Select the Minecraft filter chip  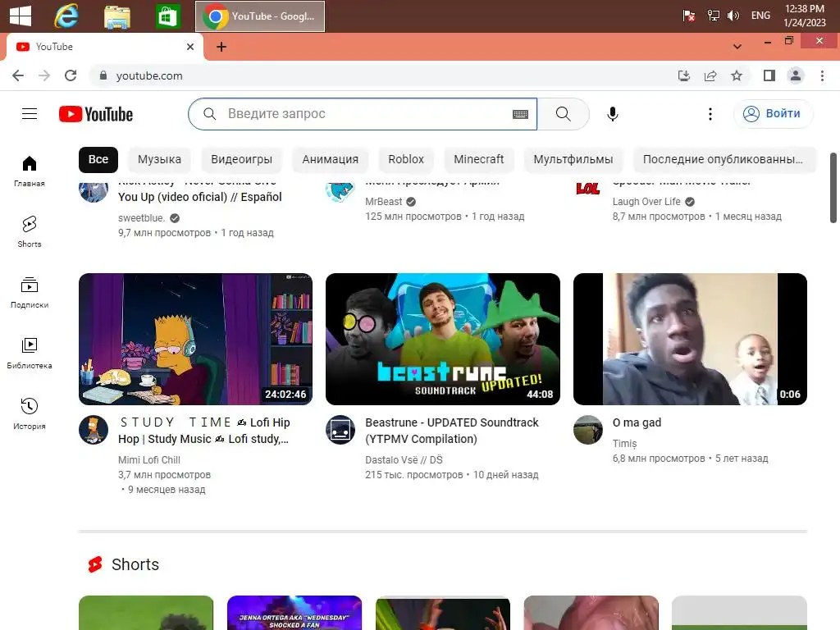(x=478, y=159)
